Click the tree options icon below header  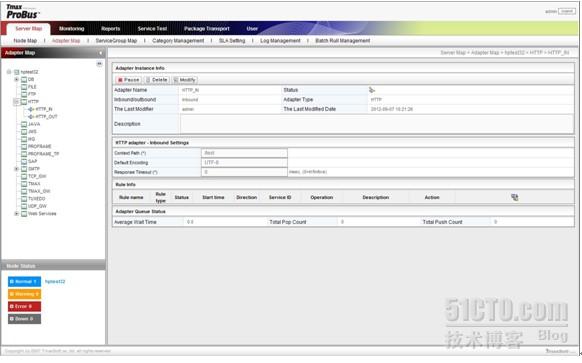point(99,64)
